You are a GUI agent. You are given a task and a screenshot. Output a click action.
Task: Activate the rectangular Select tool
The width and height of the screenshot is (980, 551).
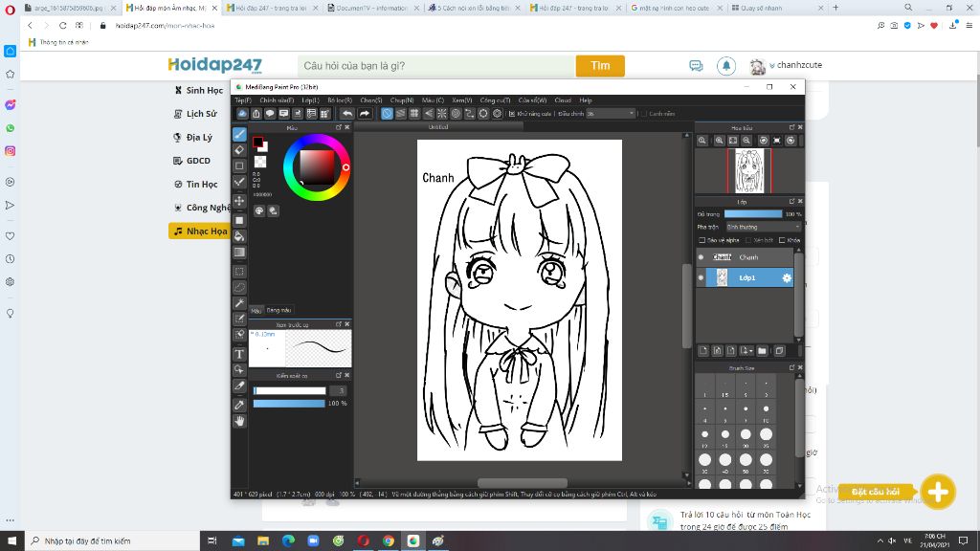tap(239, 272)
